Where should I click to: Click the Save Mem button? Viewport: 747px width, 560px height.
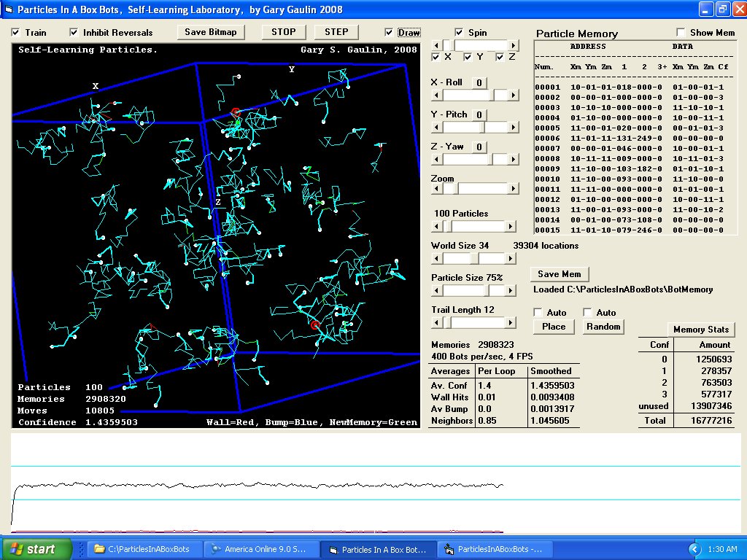(x=559, y=274)
